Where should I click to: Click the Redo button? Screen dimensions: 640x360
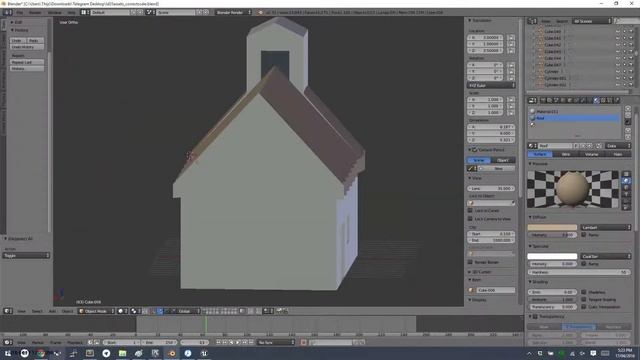pyautogui.click(x=35, y=40)
